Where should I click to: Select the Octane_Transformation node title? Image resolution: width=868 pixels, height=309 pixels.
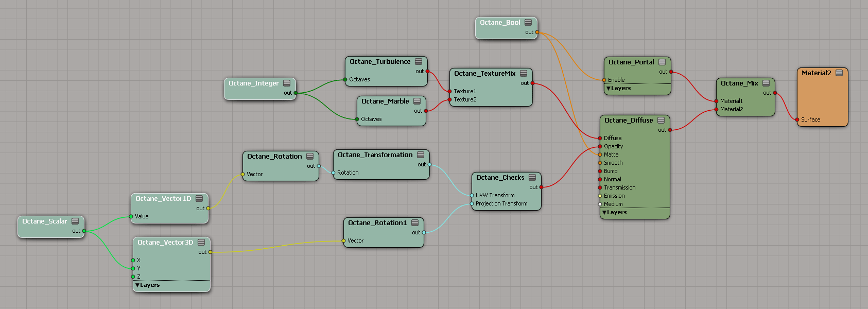click(375, 154)
